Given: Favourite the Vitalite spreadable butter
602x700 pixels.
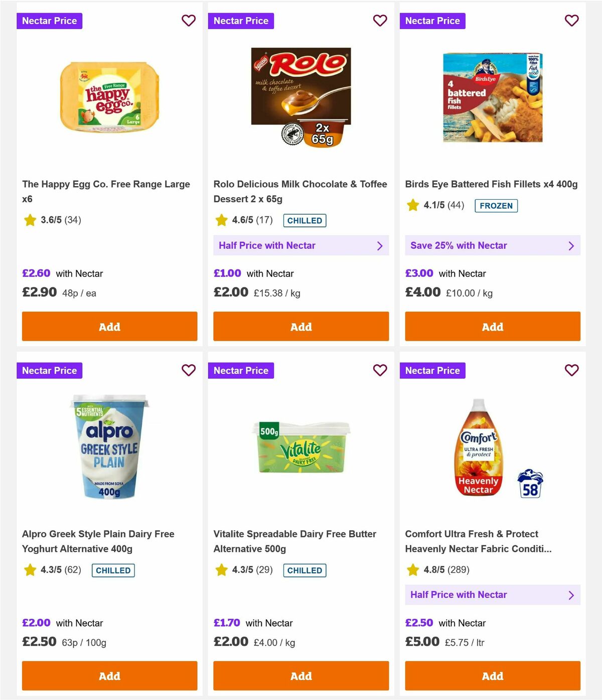Looking at the screenshot, I should point(380,370).
